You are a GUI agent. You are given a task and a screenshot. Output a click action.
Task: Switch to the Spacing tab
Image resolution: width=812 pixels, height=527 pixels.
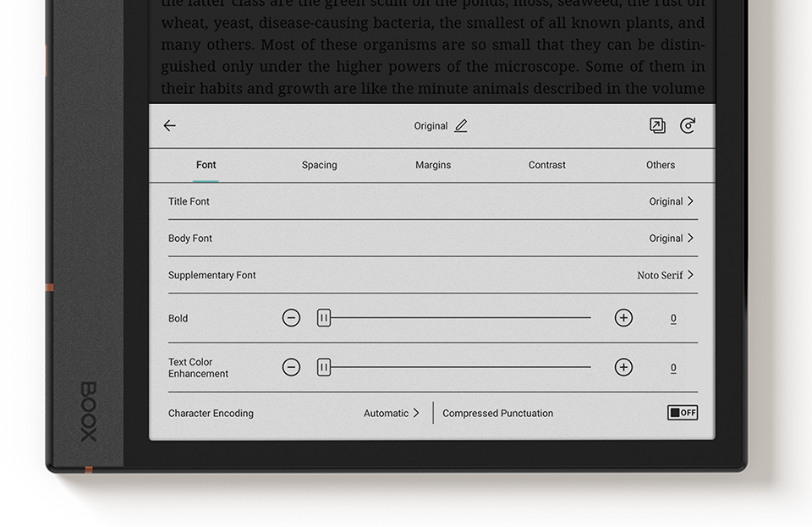(x=320, y=165)
